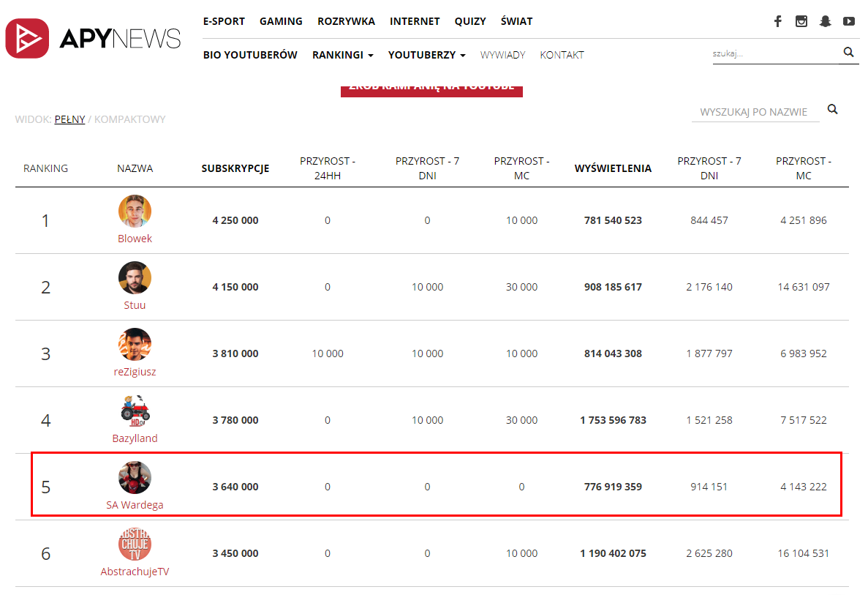Go to the GAMING section

pos(281,21)
